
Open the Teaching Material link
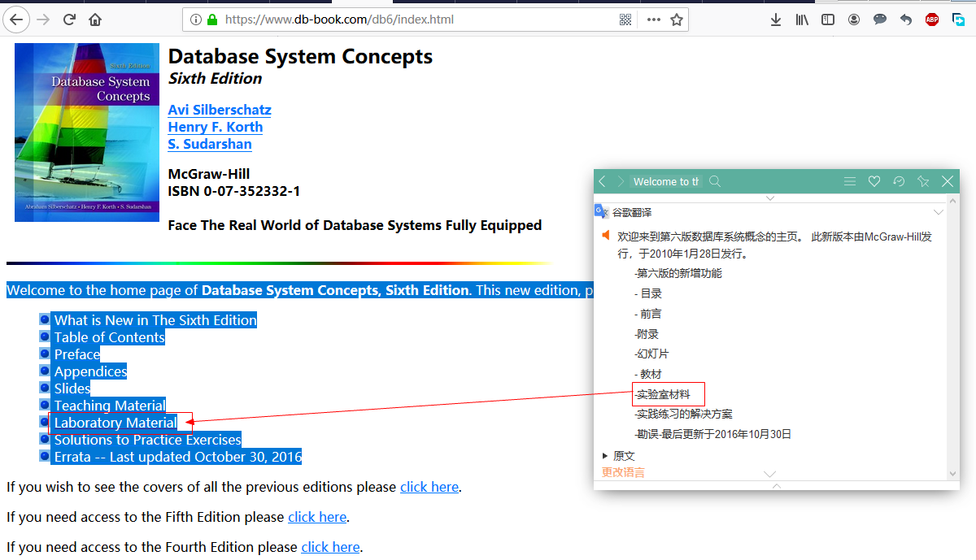(x=110, y=406)
